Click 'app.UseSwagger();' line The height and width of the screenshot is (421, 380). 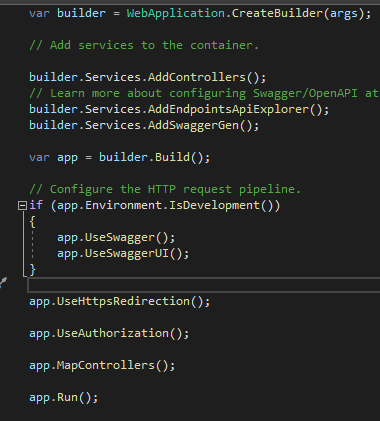(116, 237)
